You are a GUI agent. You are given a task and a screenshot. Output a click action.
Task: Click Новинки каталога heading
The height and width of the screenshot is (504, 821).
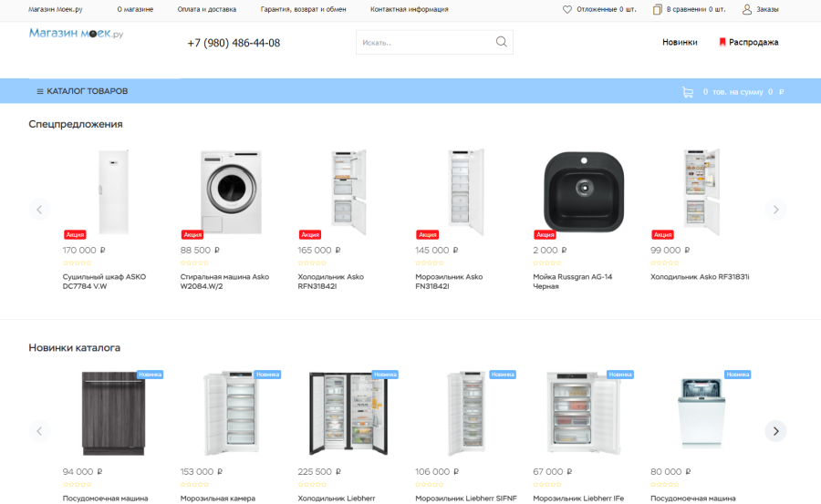click(x=75, y=347)
